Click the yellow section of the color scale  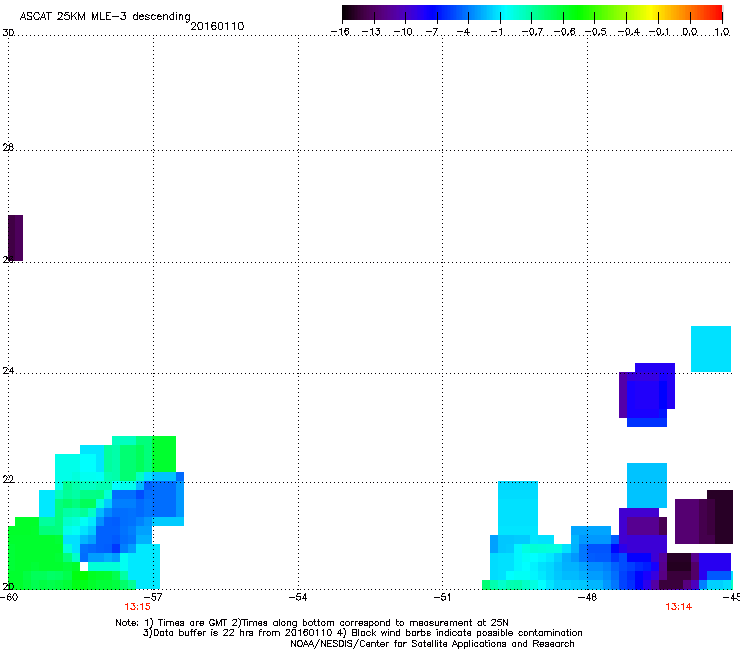pyautogui.click(x=651, y=12)
